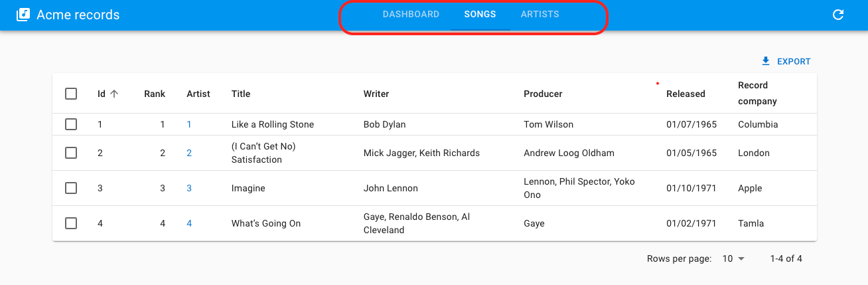This screenshot has width=868, height=285.
Task: Click the Title column header to sort
Action: click(241, 94)
